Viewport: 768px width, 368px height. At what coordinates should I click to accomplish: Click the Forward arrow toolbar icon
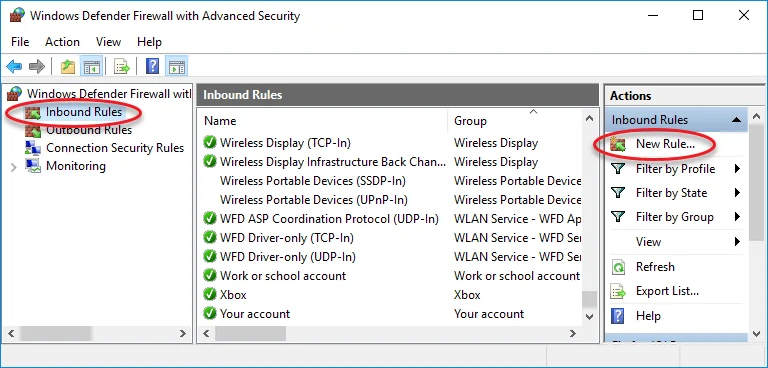(37, 67)
